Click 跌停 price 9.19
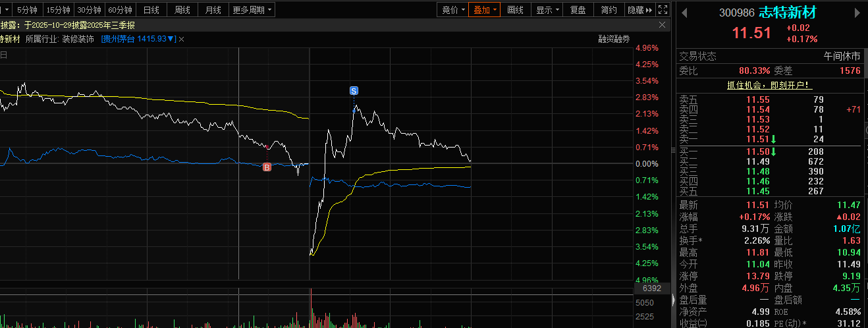The height and width of the screenshot is (328, 868). click(x=851, y=276)
